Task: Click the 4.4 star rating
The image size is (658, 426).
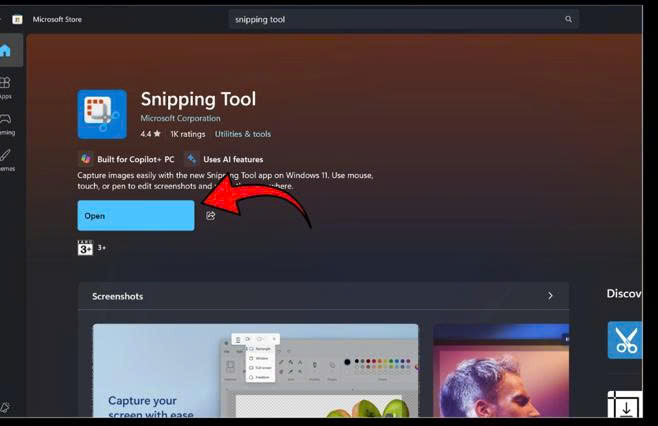Action: coord(150,134)
